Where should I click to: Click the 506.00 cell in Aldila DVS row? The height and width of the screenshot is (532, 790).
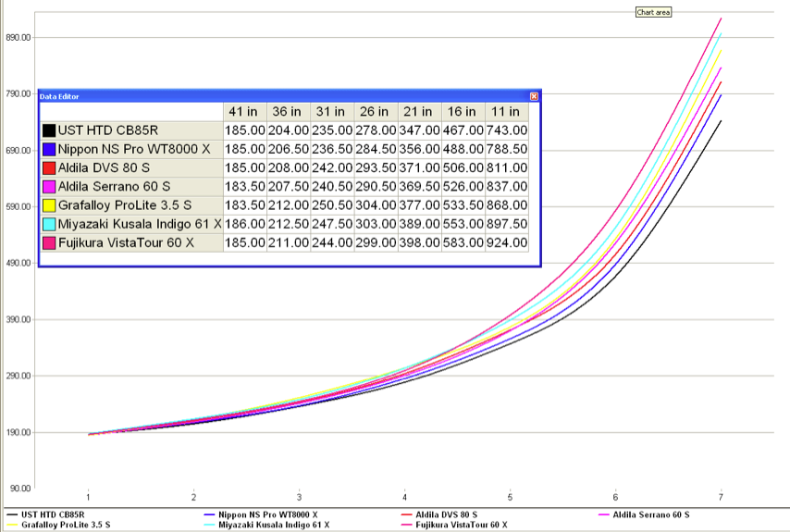pos(463,168)
